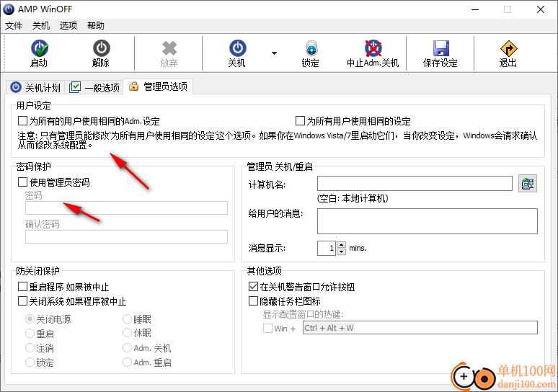Viewport: 558px width, 392px height.
Task: Click the 密码 input field
Action: (126, 208)
